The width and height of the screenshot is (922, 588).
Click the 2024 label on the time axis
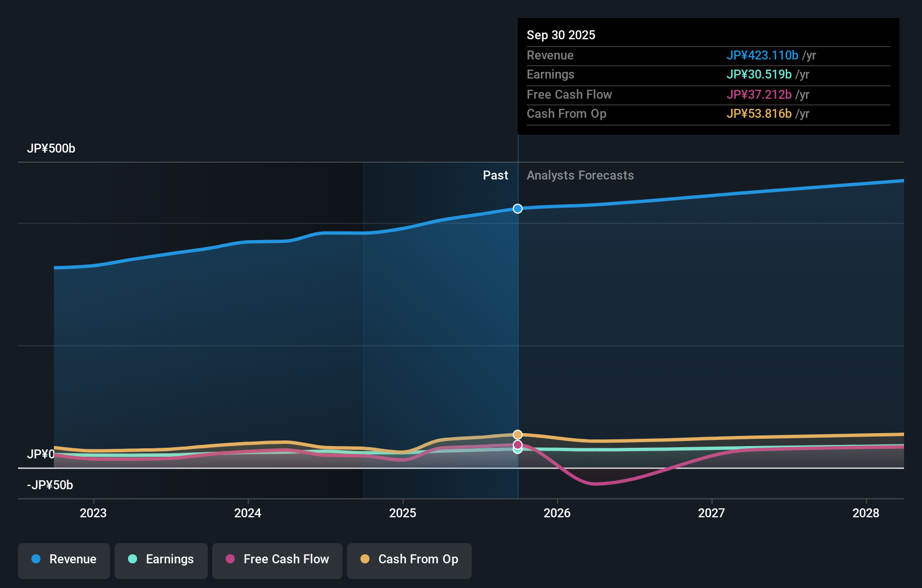point(247,513)
